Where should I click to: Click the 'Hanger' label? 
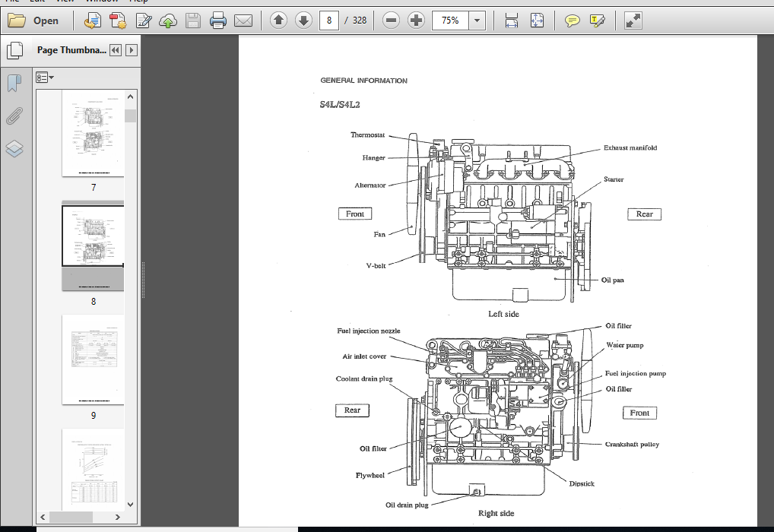373,157
